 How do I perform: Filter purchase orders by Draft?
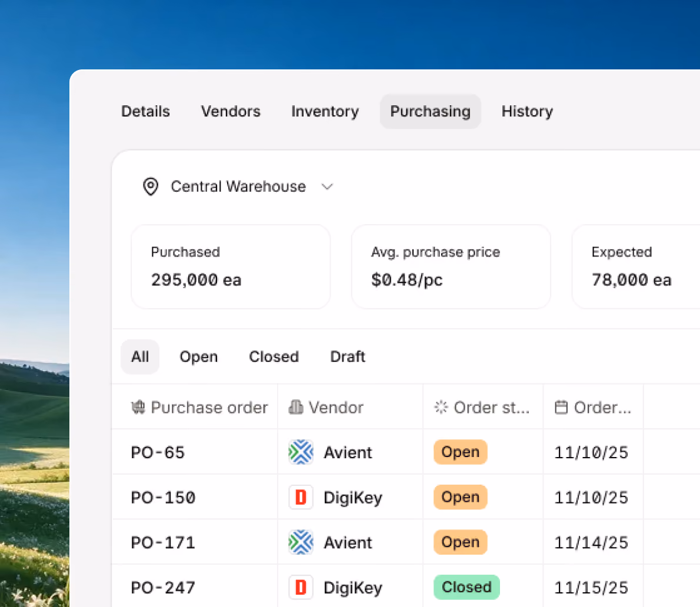pyautogui.click(x=348, y=356)
